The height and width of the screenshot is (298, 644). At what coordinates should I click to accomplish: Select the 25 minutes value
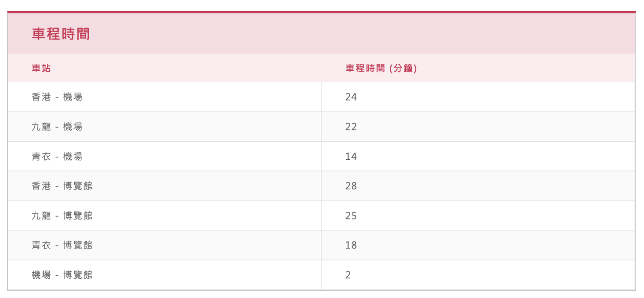coord(351,216)
